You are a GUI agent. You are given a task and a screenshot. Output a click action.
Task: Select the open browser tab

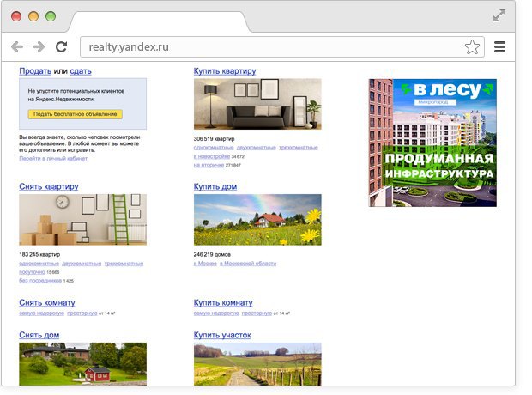159,21
